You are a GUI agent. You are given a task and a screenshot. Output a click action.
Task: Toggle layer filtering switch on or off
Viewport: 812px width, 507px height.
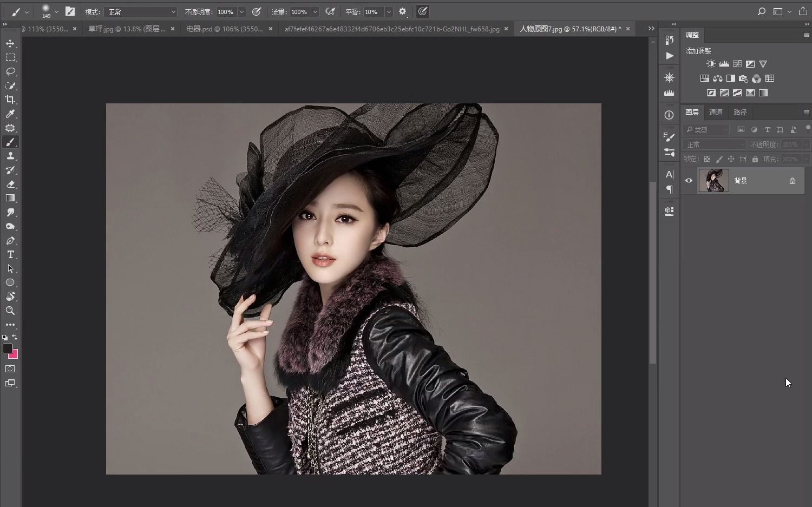808,129
